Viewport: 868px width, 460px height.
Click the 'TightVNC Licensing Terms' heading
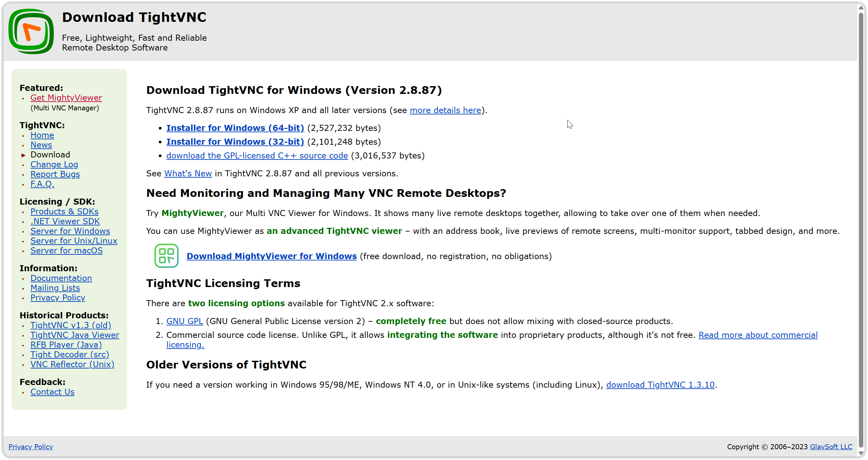coord(223,284)
